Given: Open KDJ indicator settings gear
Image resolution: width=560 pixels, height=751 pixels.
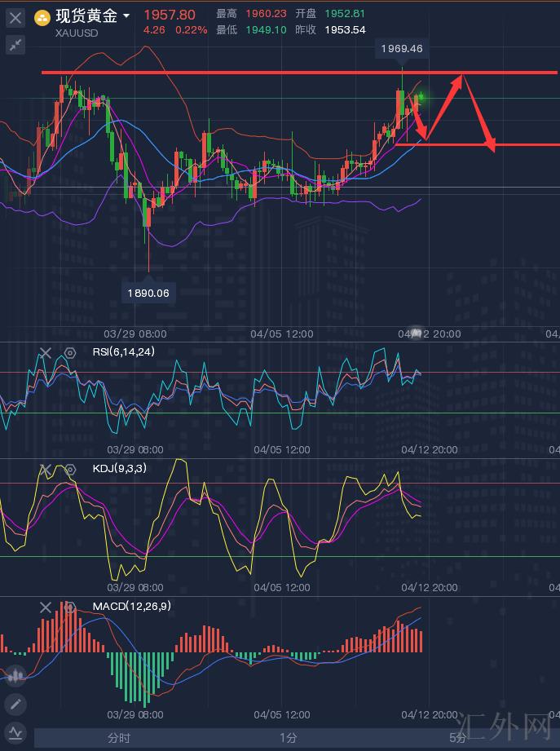Looking at the screenshot, I should (x=70, y=469).
